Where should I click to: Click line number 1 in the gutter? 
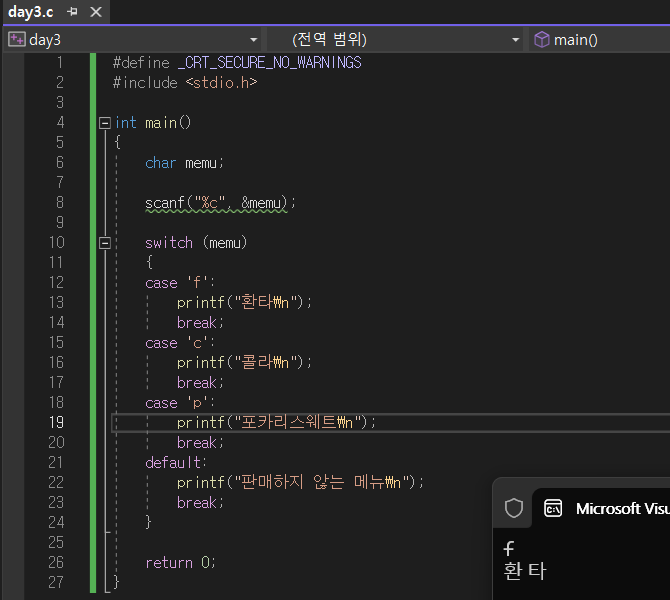[x=60, y=63]
